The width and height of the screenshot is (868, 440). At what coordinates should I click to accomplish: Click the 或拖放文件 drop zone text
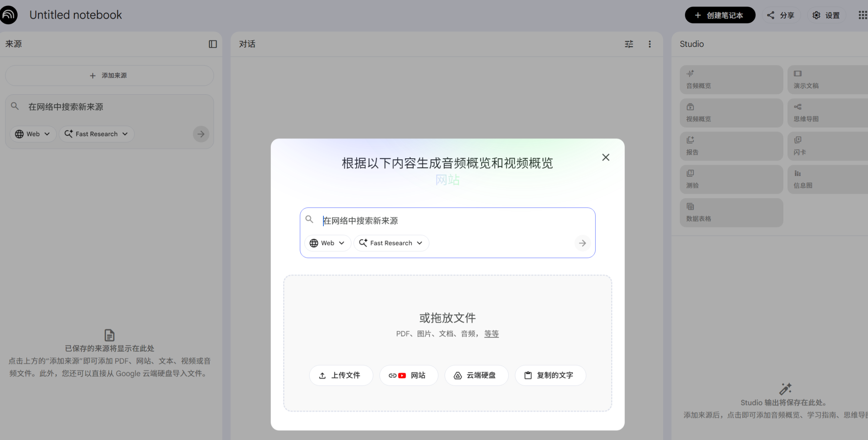tap(448, 318)
